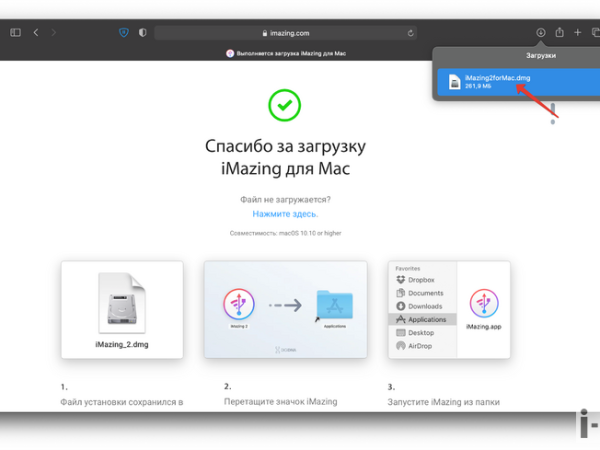Viewport: 600px width, 450px height.
Task: Open the Safari sidebar panel
Action: 15,32
